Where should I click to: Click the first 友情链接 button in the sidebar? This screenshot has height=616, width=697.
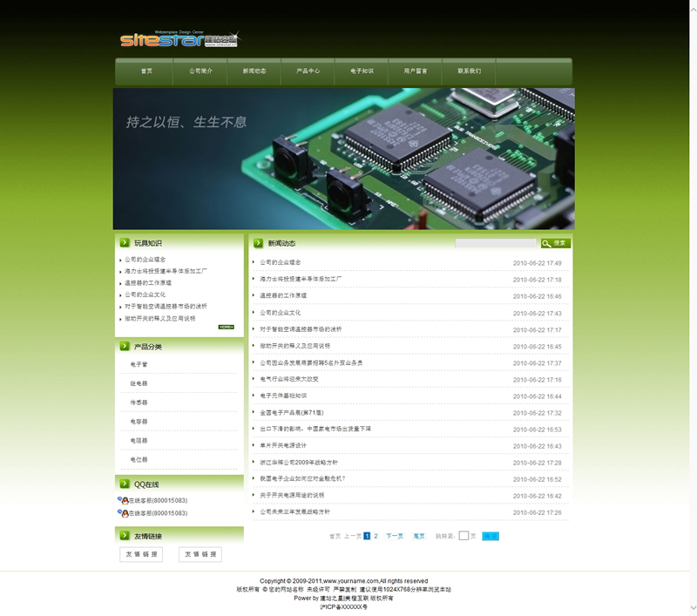point(141,554)
